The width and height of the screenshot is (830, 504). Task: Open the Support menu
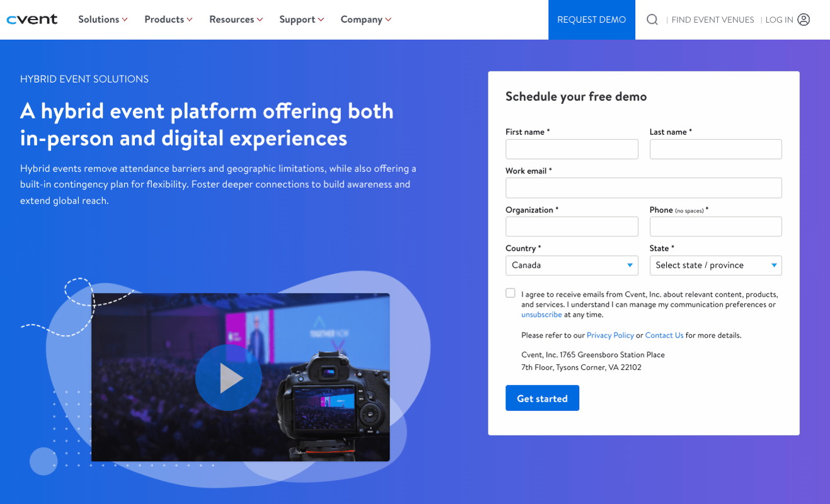point(301,20)
